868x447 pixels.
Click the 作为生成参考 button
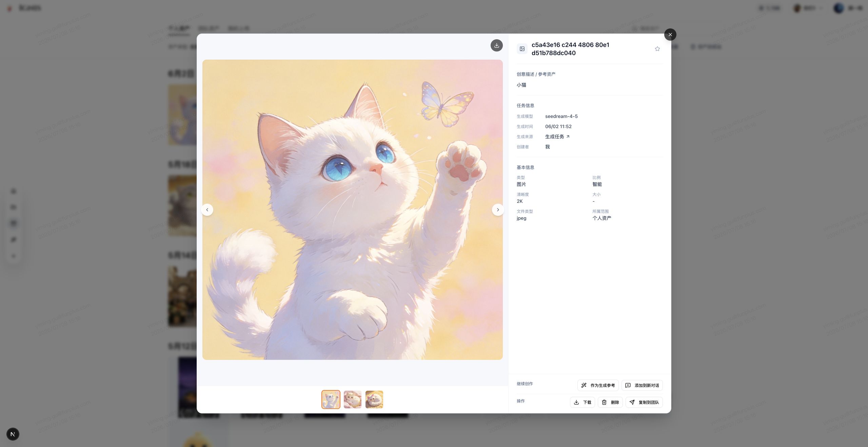598,385
